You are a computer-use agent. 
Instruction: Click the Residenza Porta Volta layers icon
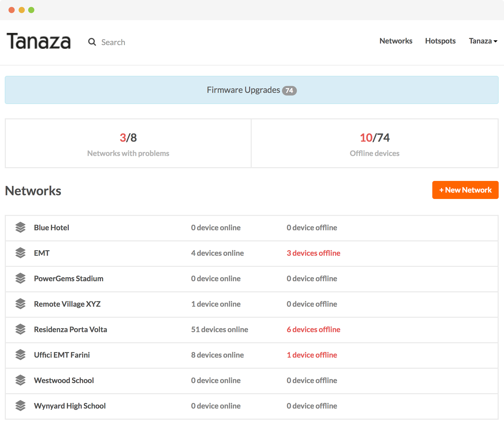20,329
